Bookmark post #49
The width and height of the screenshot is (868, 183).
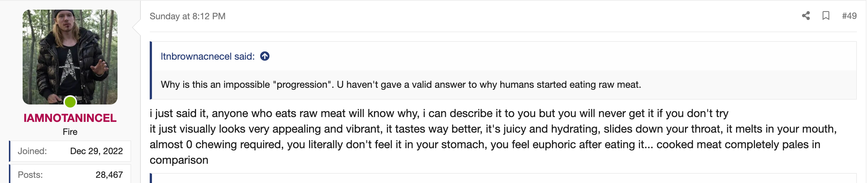(826, 16)
